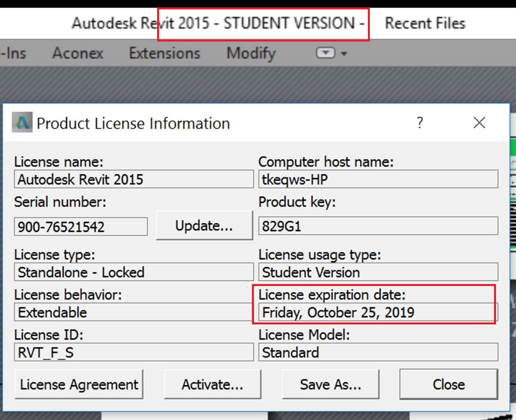Click the dialog help question mark
516x420 pixels.
point(420,123)
